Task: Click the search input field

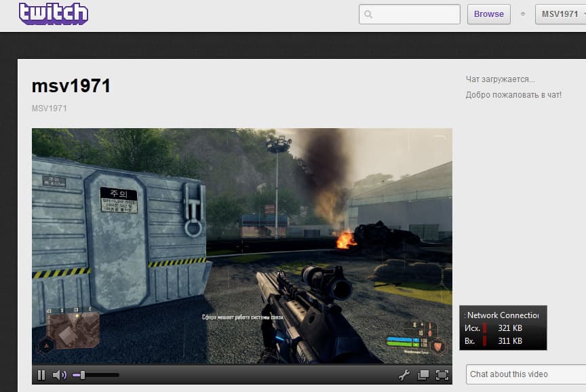Action: click(409, 14)
